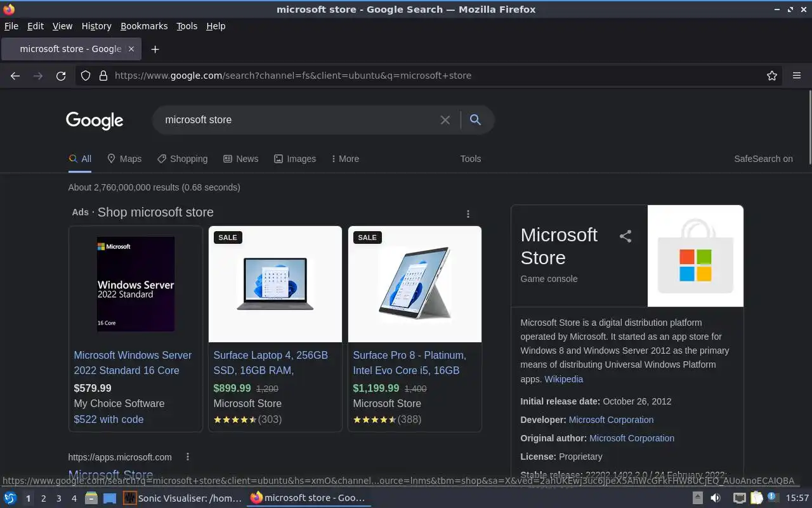Click the About 2,760,000,000 results text

pyautogui.click(x=154, y=187)
